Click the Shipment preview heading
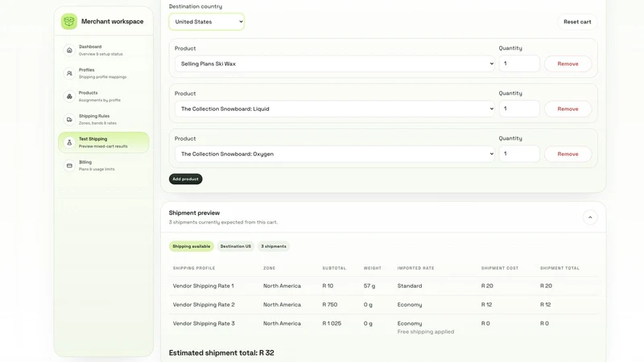 [x=194, y=212]
